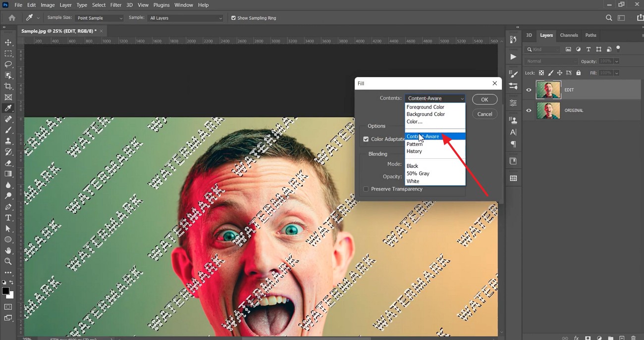The width and height of the screenshot is (644, 340).
Task: Open the Sample: All Layers dropdown
Action: click(x=186, y=18)
